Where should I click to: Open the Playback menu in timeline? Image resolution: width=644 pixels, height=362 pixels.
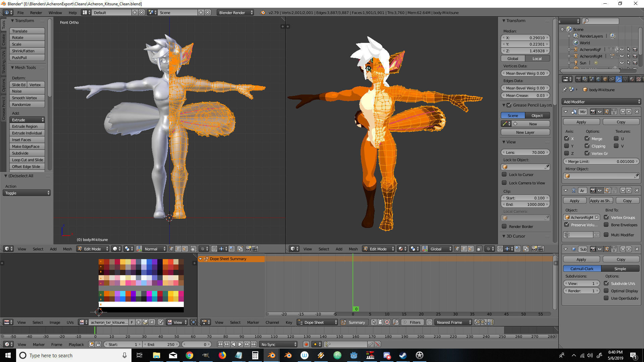click(76, 344)
